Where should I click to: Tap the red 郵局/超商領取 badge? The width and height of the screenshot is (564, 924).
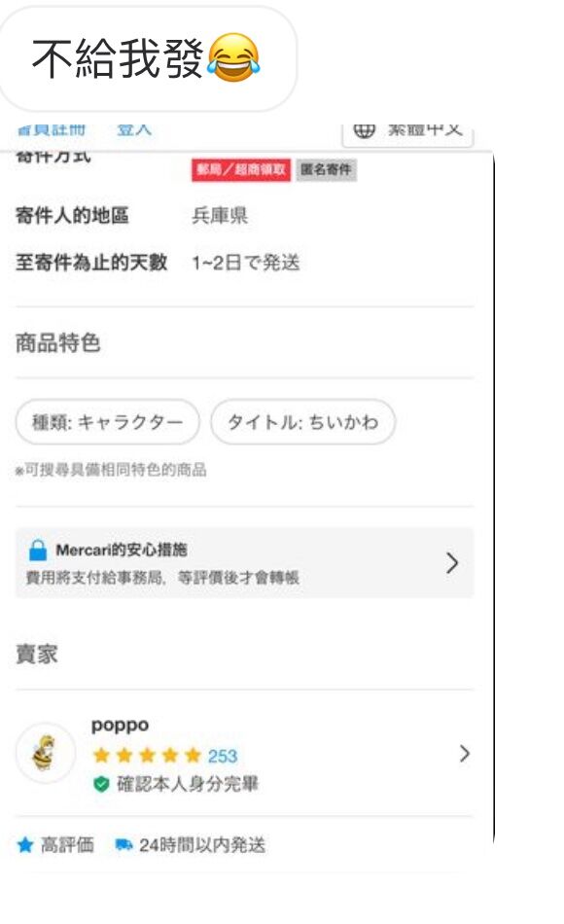coord(241,169)
